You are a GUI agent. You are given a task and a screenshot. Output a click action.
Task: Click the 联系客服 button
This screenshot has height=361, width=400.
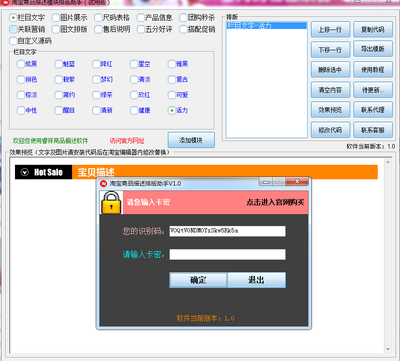(373, 130)
